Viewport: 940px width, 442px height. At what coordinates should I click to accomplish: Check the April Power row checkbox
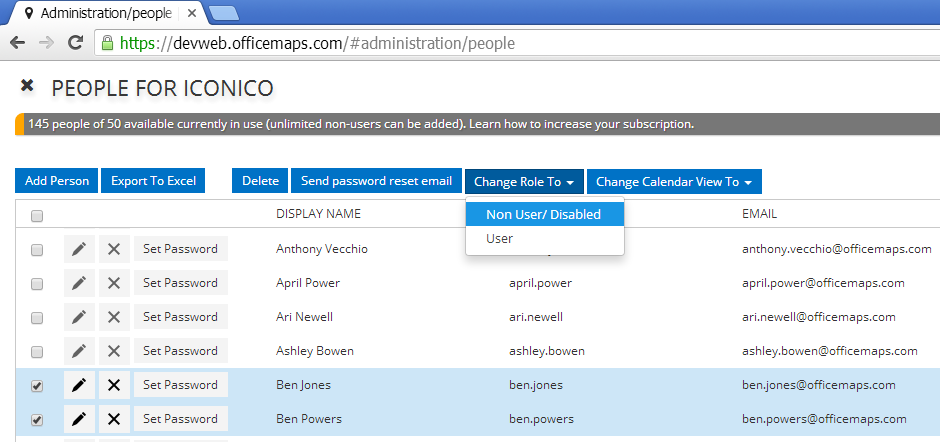(37, 284)
